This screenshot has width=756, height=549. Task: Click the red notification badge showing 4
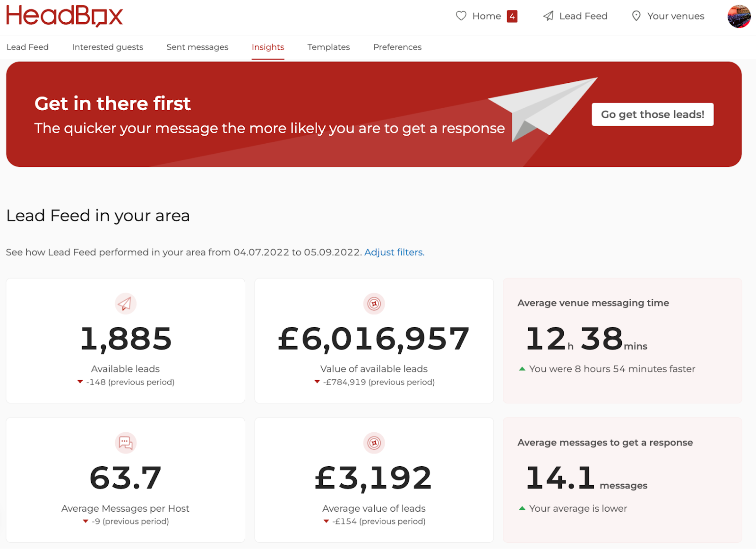[x=512, y=17]
